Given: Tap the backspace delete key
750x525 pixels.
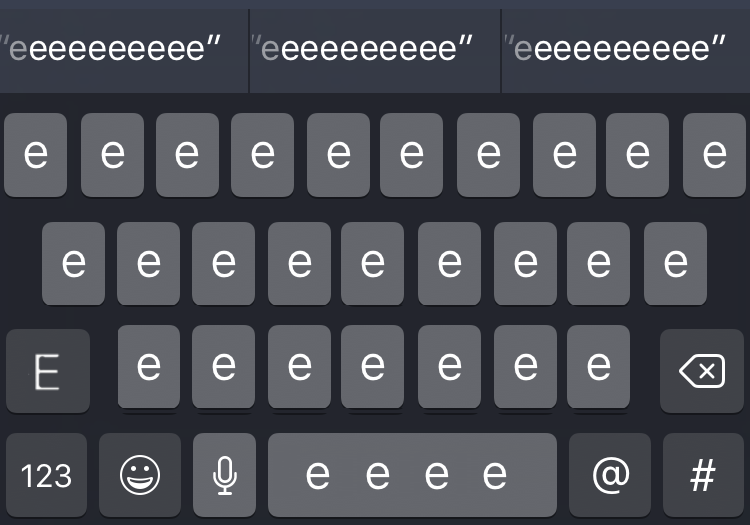Looking at the screenshot, I should click(702, 371).
